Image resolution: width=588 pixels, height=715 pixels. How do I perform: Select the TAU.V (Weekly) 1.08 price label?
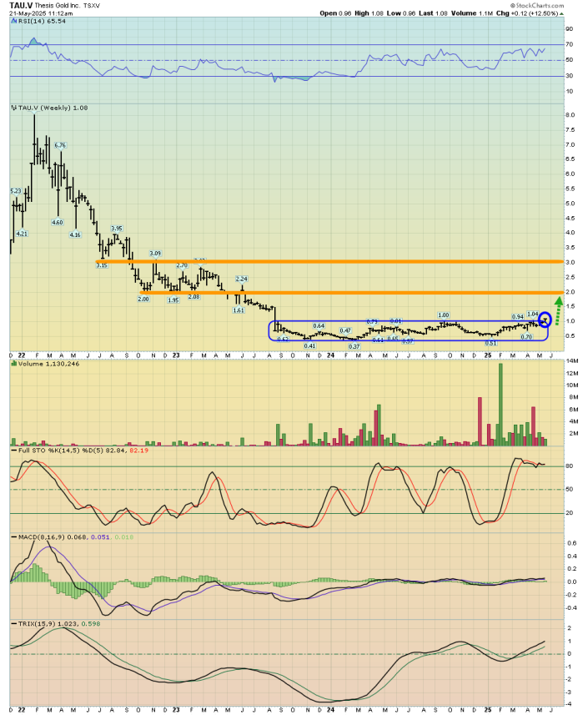(53, 108)
